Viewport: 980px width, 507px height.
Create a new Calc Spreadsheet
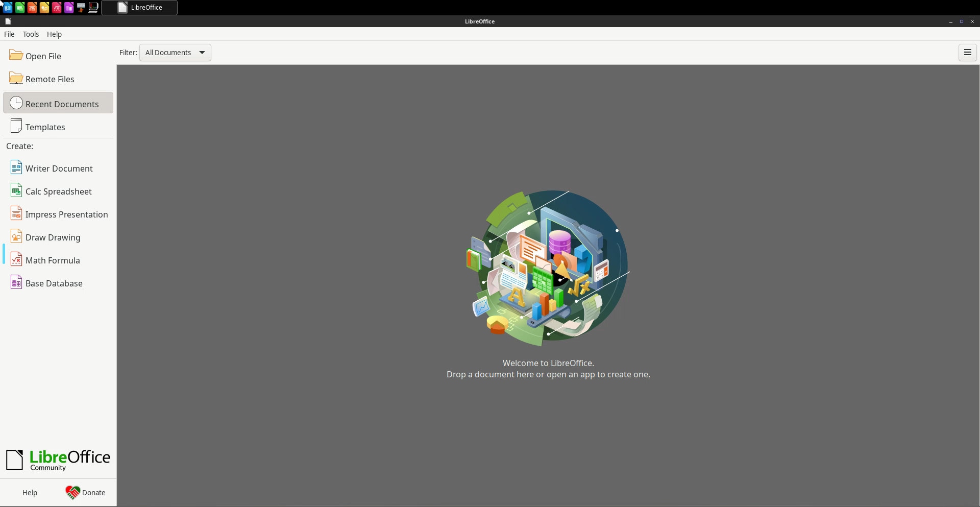(58, 191)
